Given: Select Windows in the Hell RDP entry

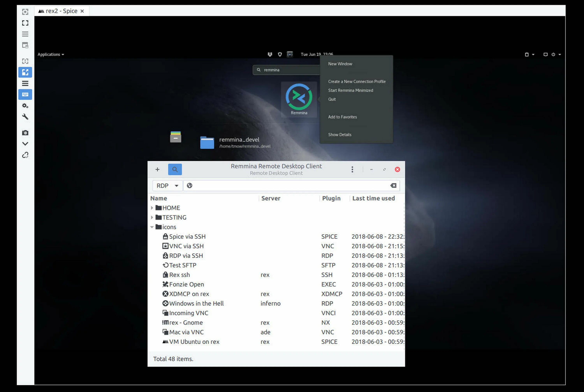Looking at the screenshot, I should [x=197, y=303].
